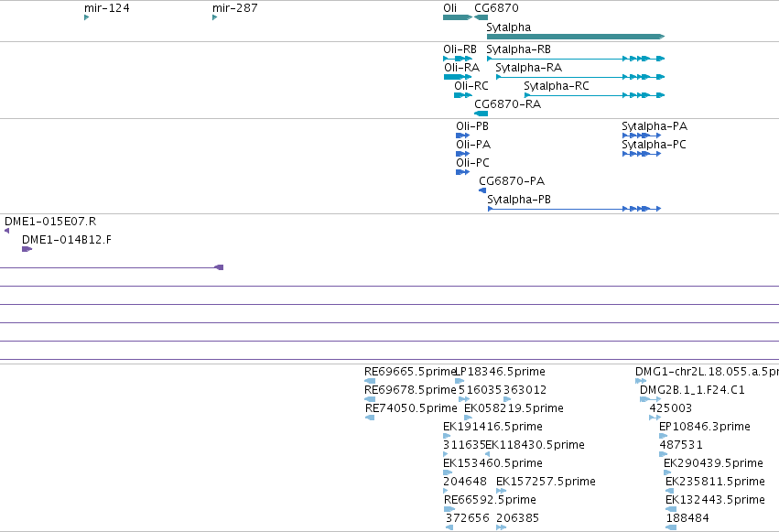Select the Oli-PB protein label
779x532 pixels.
coord(472,126)
